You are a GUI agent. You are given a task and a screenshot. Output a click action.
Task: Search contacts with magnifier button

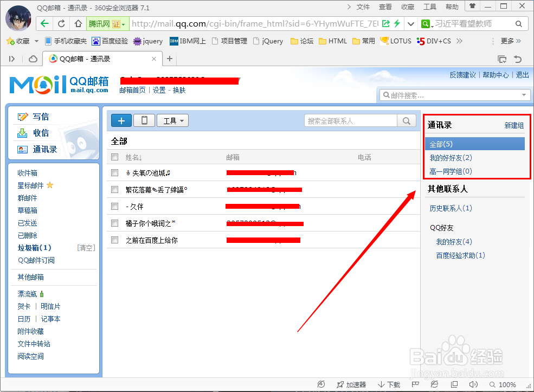tap(406, 120)
